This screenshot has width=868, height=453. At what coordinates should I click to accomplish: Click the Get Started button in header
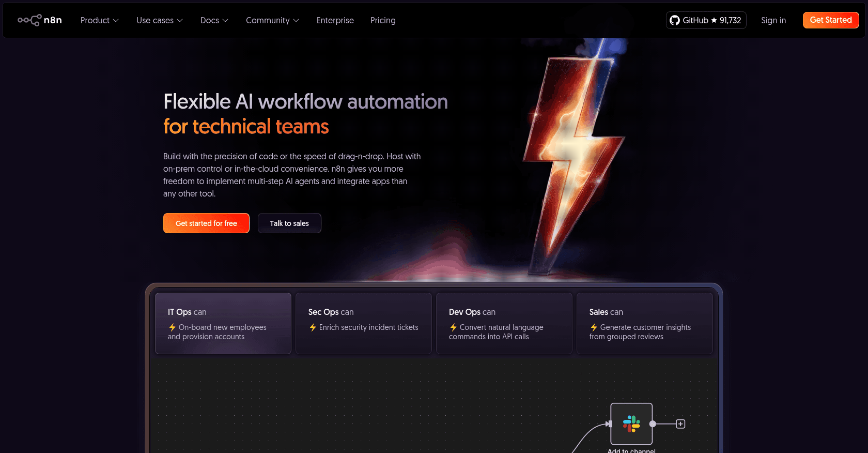tap(830, 20)
